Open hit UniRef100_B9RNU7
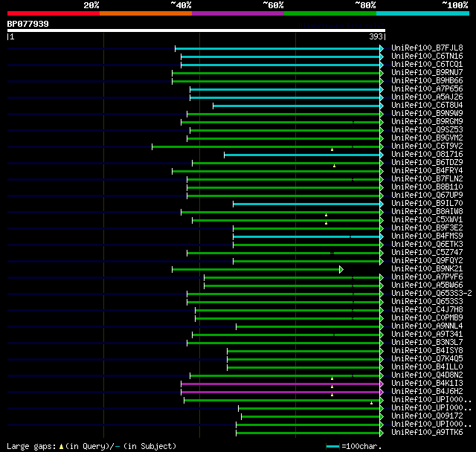The height and width of the screenshot is (452, 476). tap(427, 73)
